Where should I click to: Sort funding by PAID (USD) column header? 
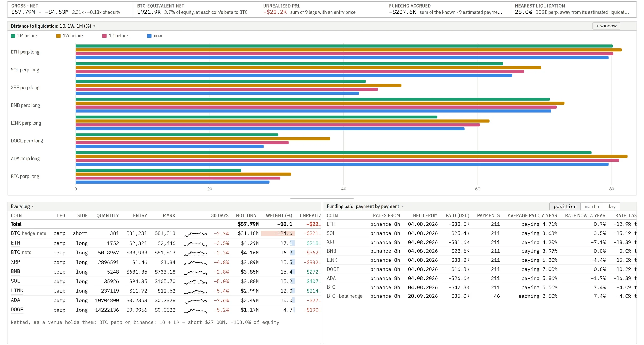457,215
